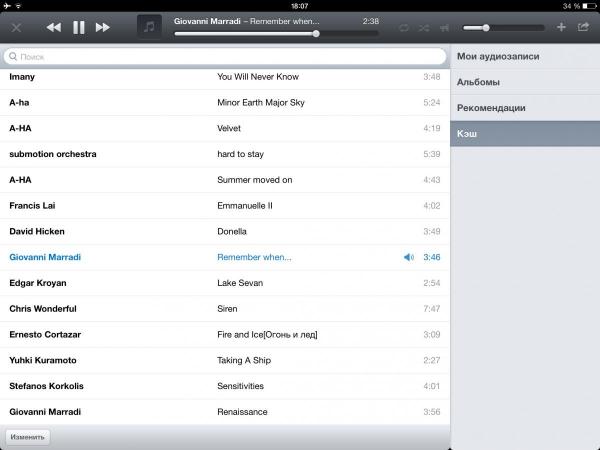Tap the music note album art
Viewport: 600px width, 450px height.
coord(149,27)
